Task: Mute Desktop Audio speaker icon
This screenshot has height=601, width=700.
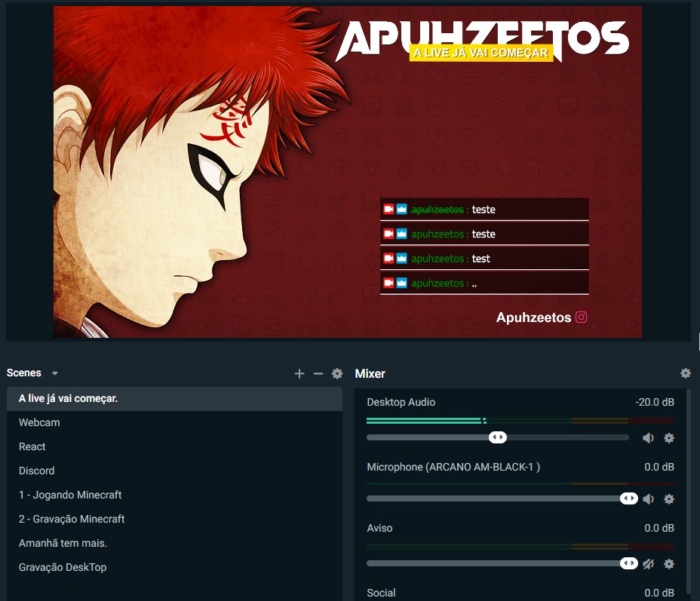Action: coord(648,438)
